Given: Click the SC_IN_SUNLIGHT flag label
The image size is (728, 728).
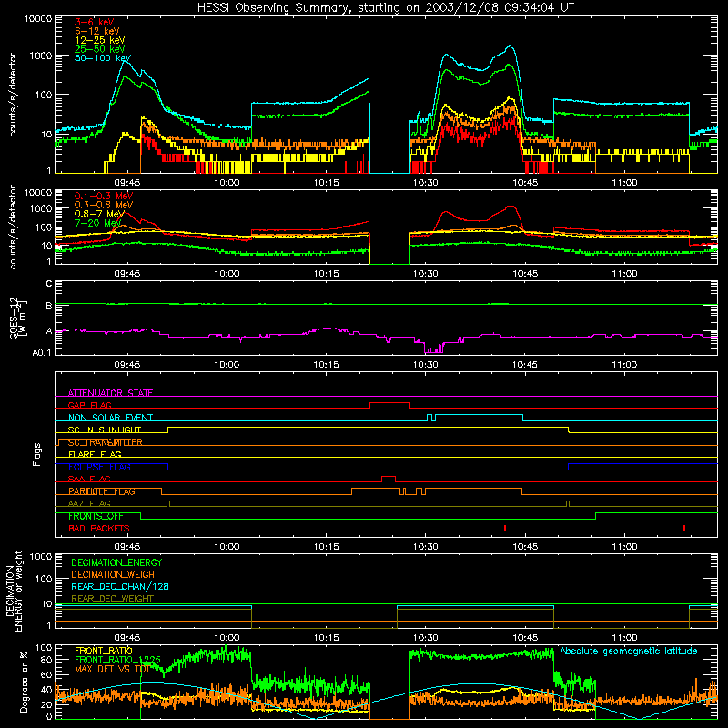Looking at the screenshot, I should point(105,430).
